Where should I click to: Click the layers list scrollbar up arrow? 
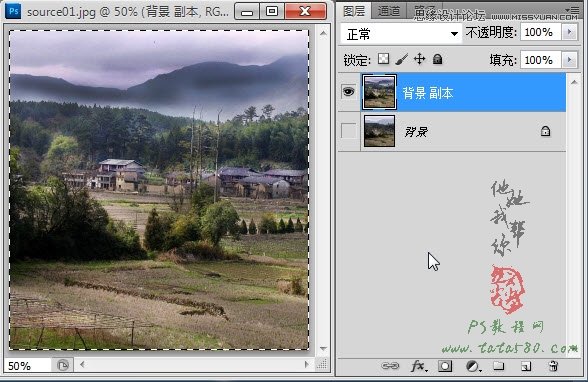(574, 82)
